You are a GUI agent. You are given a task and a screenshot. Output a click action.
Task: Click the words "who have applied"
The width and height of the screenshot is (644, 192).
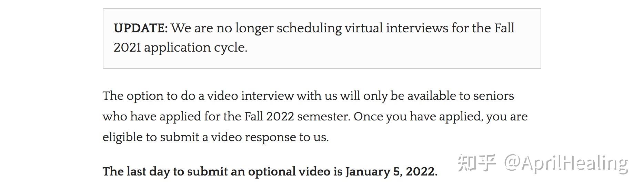(152, 117)
